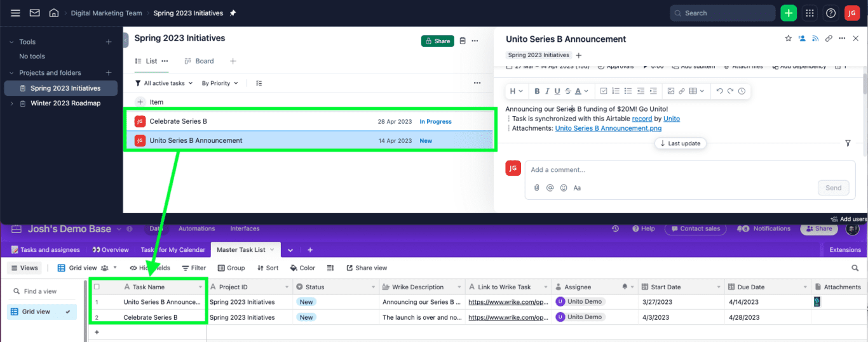The image size is (868, 342).
Task: Open Wrike apps grid launcher
Action: click(x=810, y=13)
